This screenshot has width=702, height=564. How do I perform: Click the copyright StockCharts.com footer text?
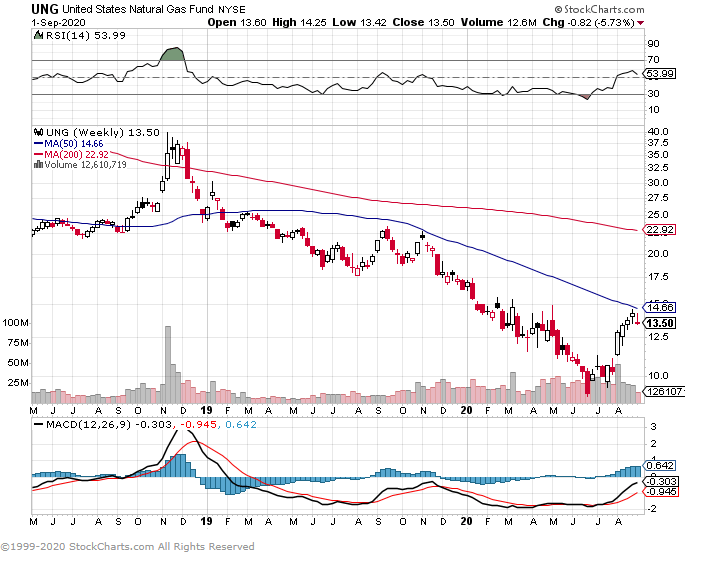(x=128, y=547)
